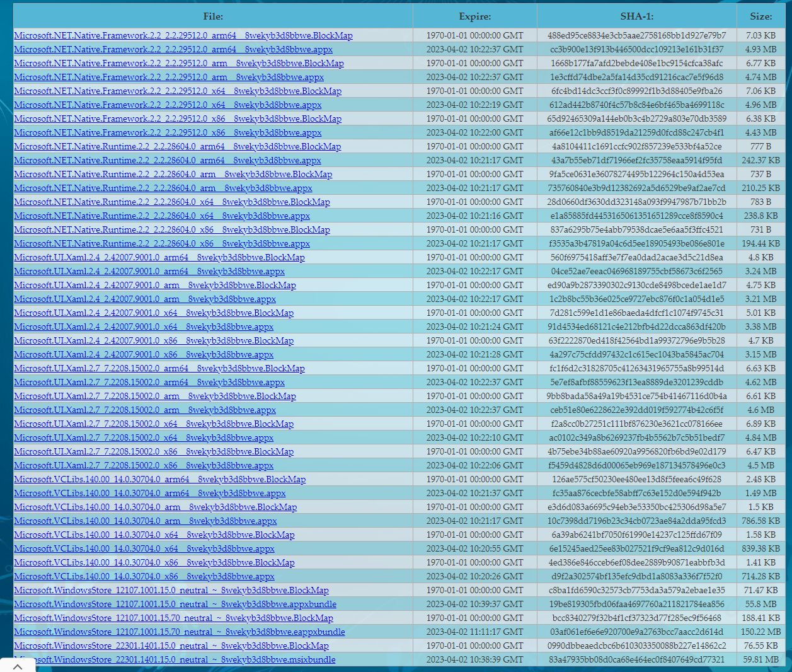The width and height of the screenshot is (792, 672).
Task: Open NET.Native.Runtime.2.2 x86 BlockMap link
Action: (172, 229)
